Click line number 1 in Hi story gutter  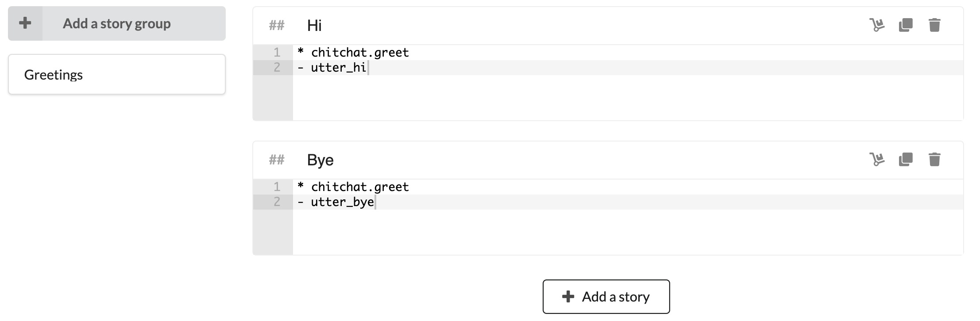[x=277, y=53]
